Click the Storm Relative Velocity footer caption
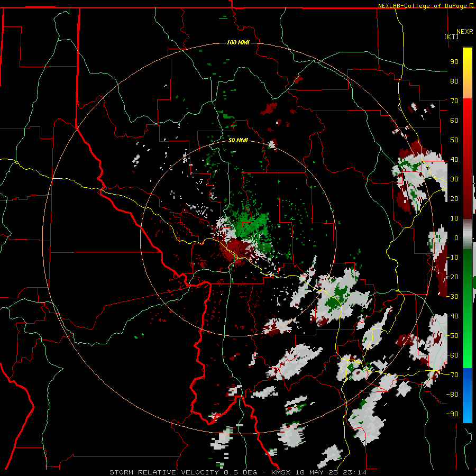 (238, 472)
